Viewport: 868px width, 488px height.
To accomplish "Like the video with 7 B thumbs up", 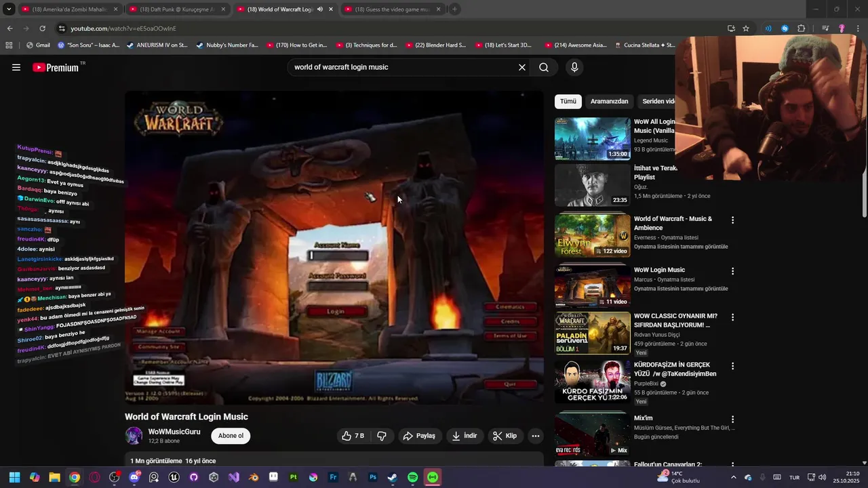I will [353, 436].
